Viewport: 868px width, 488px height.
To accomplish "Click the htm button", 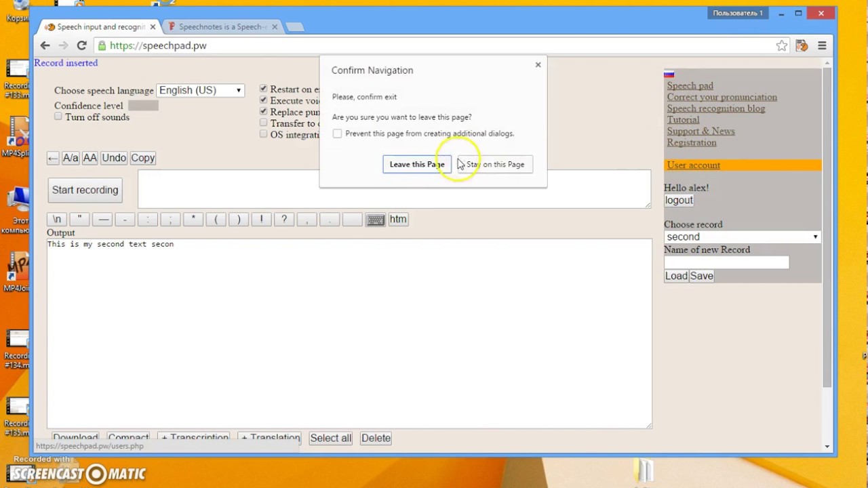I will [398, 220].
